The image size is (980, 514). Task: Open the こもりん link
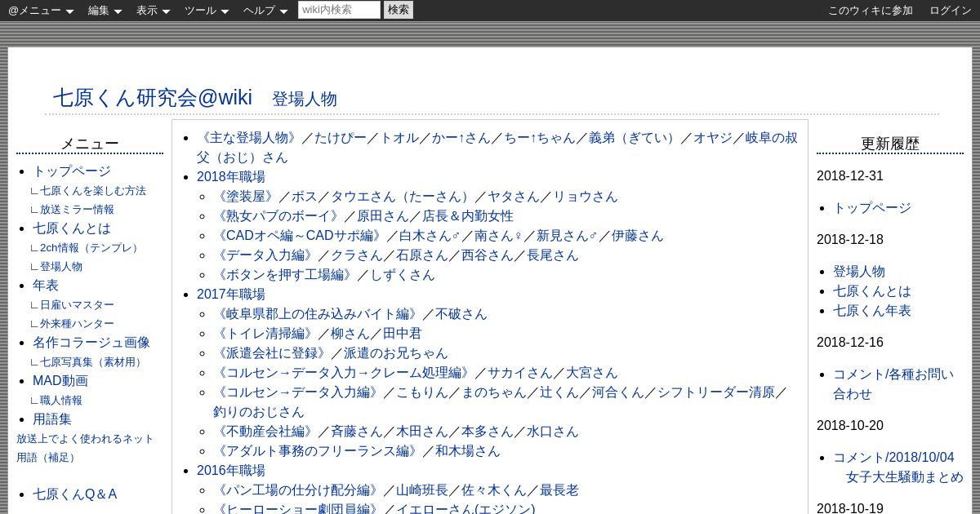(x=422, y=392)
